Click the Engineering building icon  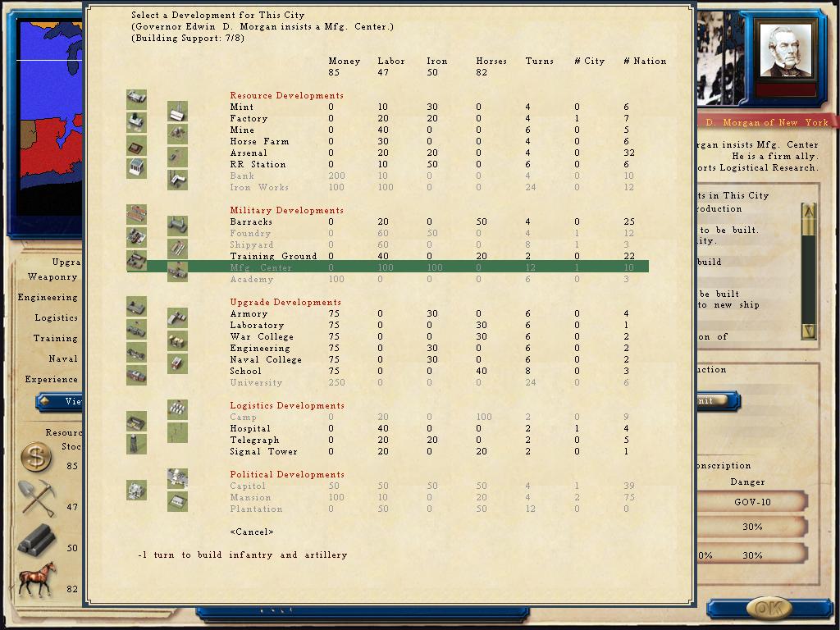pyautogui.click(x=177, y=340)
